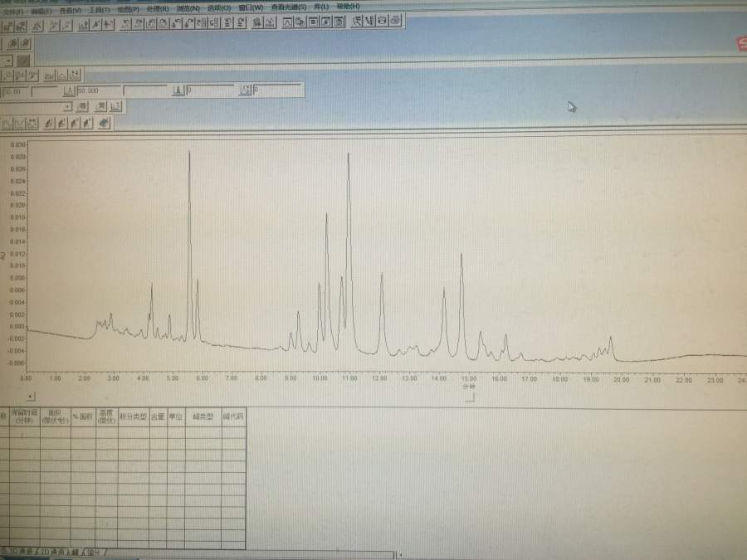
Task: Open the 绘图(P) menu
Action: click(x=128, y=9)
